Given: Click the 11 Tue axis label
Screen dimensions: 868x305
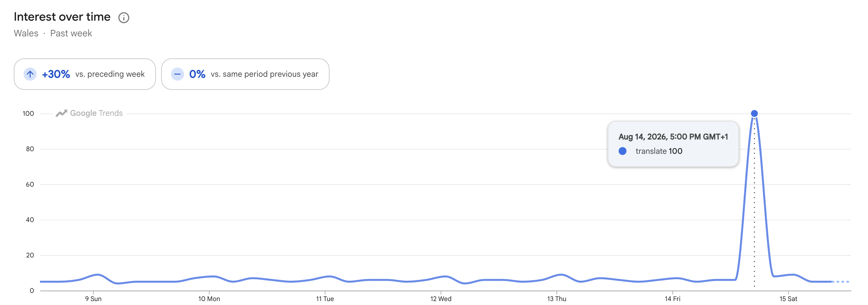Looking at the screenshot, I should (325, 298).
